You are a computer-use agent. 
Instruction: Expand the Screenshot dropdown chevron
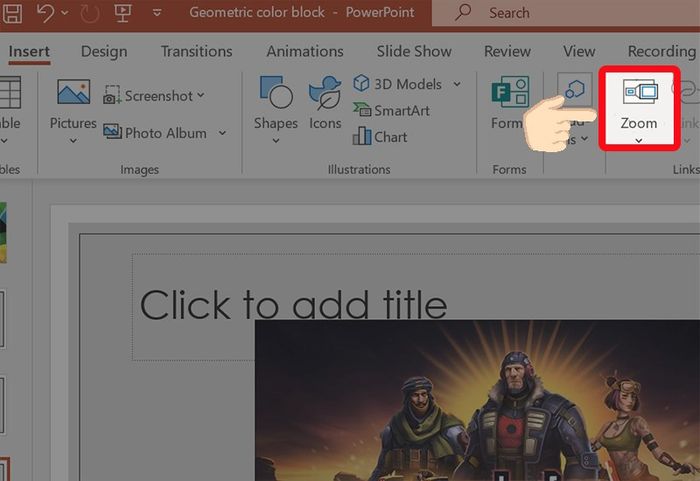201,95
